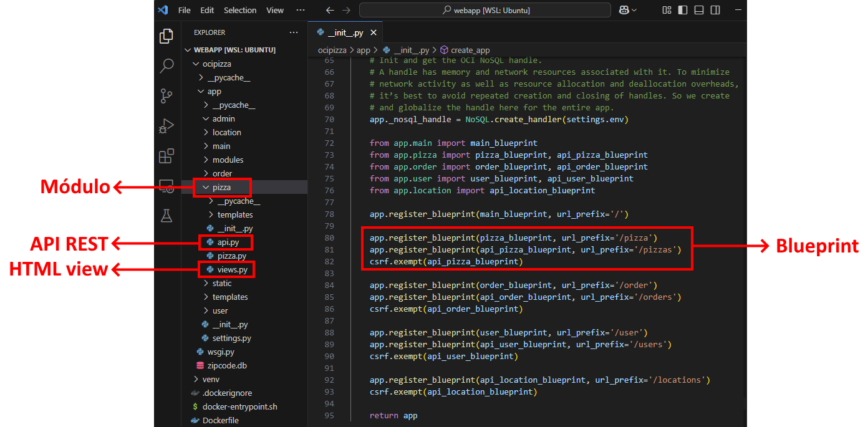
Task: Toggle the secondary side bar visibility
Action: (x=715, y=10)
